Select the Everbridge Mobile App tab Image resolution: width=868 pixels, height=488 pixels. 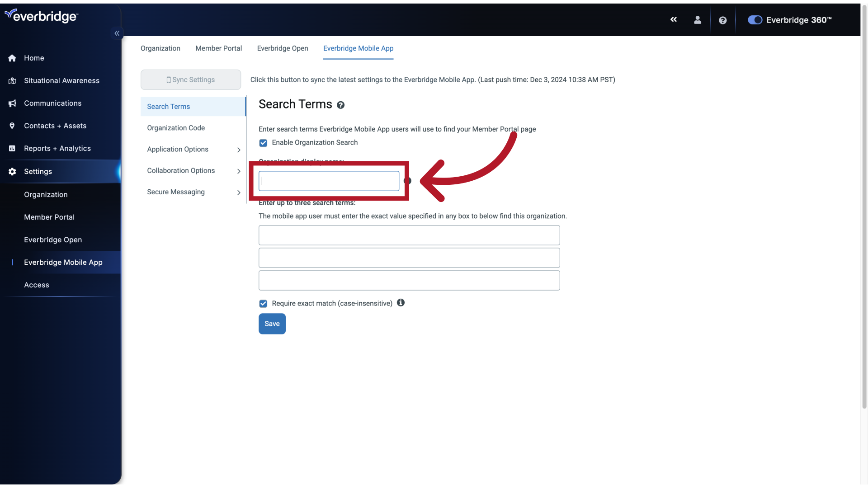coord(359,48)
